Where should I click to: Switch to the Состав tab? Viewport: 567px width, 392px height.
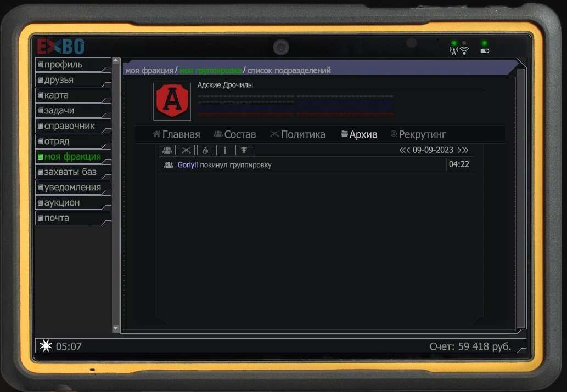click(x=235, y=134)
